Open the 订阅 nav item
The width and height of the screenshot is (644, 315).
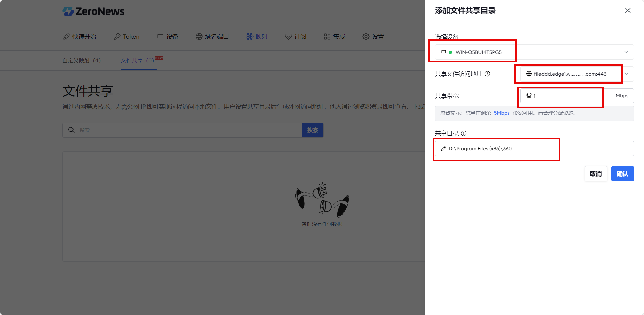coord(295,37)
